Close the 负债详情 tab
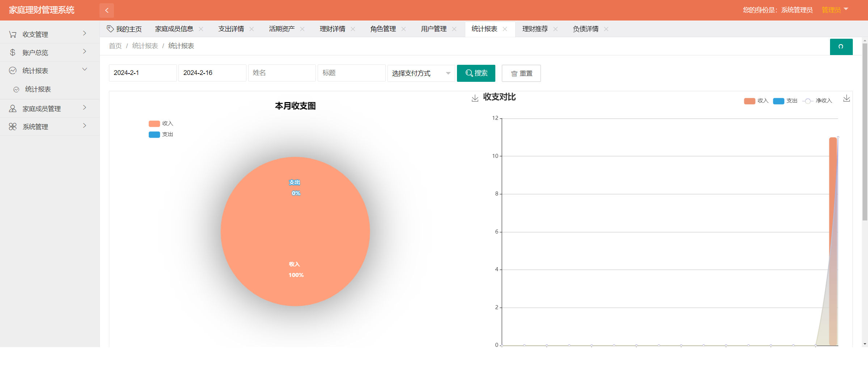Viewport: 868px width, 366px height. coord(606,29)
